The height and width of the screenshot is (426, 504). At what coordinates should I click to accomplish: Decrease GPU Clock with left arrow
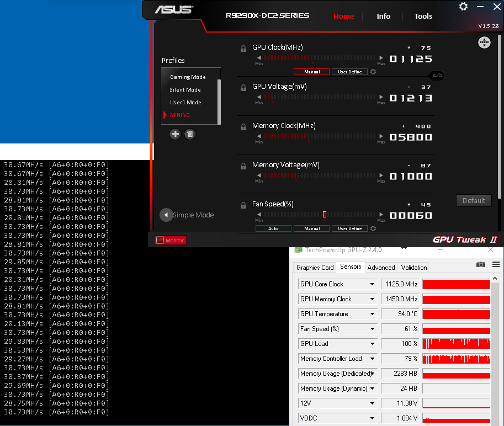(x=259, y=58)
